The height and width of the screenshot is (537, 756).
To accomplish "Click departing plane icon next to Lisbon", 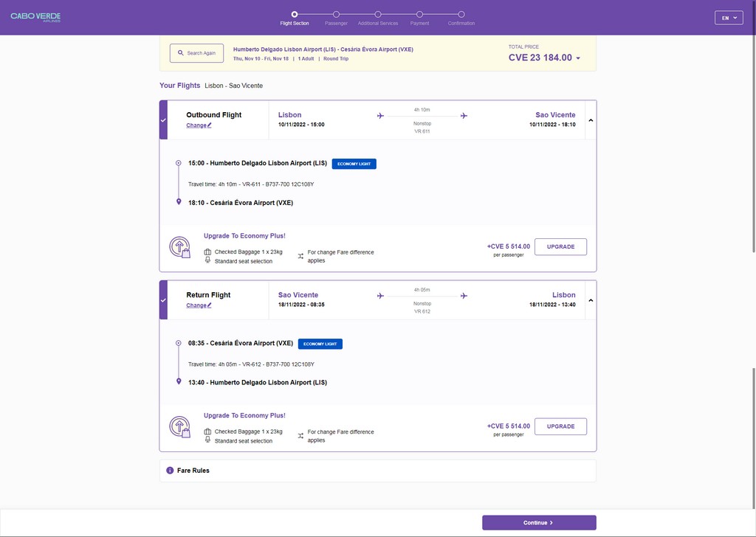I will click(380, 116).
